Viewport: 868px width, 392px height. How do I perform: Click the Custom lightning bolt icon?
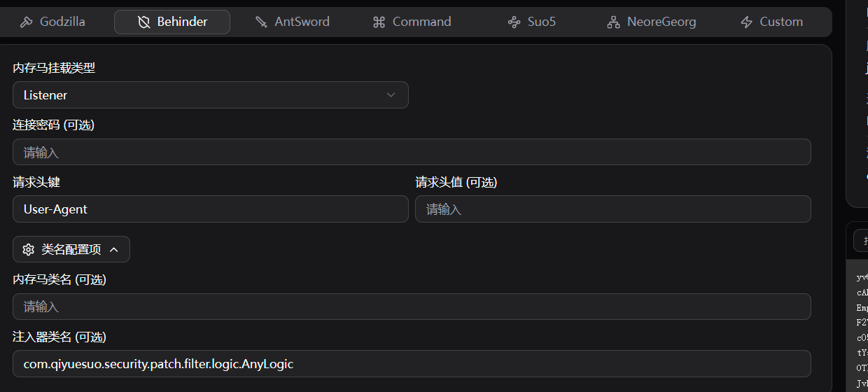coord(747,22)
